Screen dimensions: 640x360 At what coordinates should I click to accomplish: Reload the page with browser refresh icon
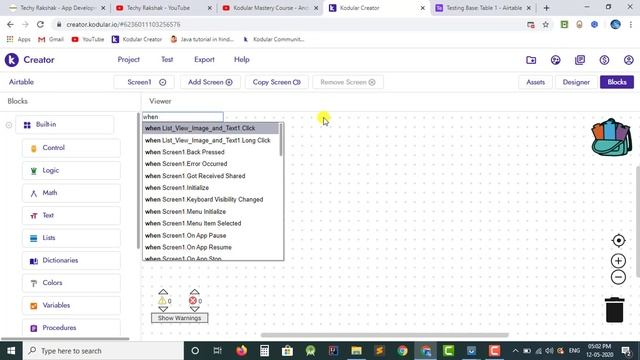[40, 24]
